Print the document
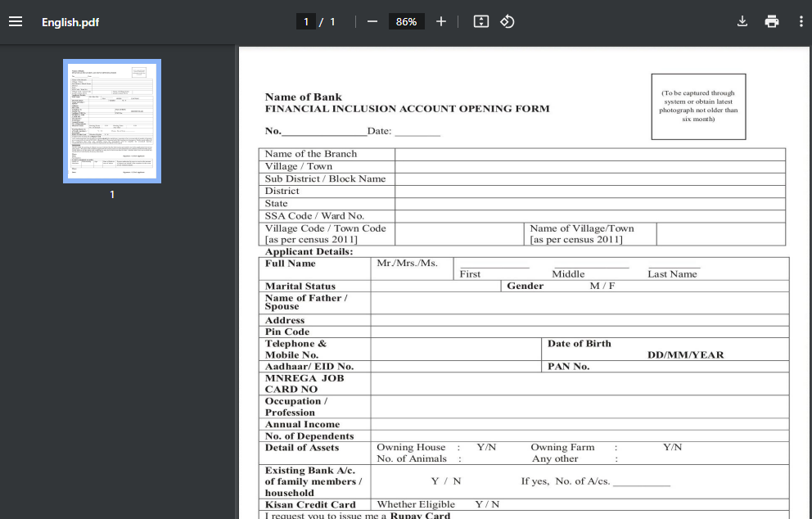Screen dimensions: 812x519 tap(772, 22)
